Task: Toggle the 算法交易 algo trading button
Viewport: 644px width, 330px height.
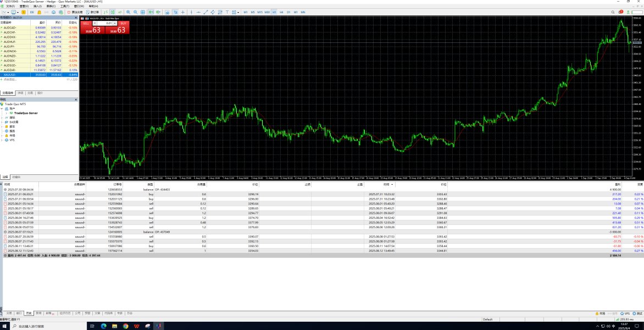Action: point(75,12)
